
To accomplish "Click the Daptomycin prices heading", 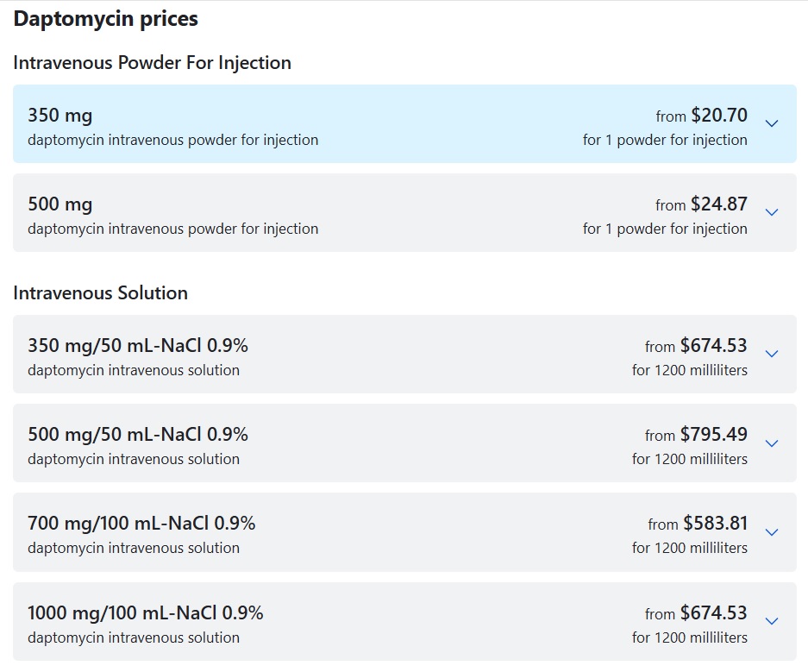I will (x=105, y=18).
